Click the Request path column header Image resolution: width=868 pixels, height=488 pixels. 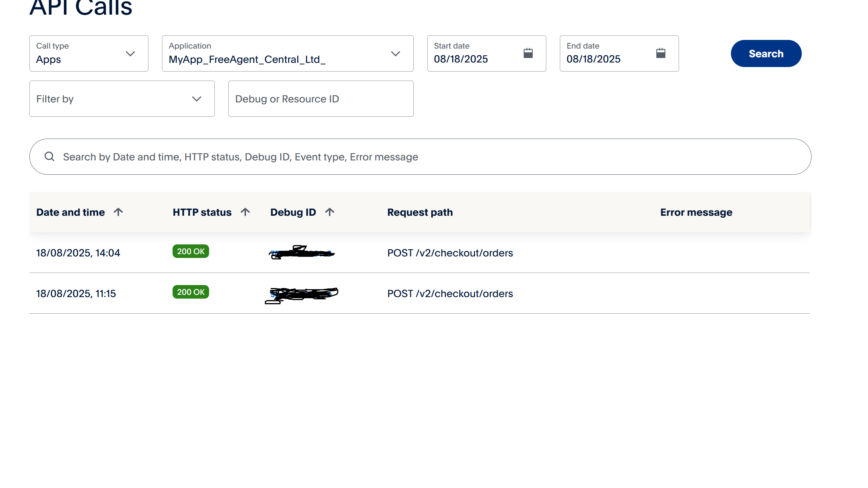(420, 212)
